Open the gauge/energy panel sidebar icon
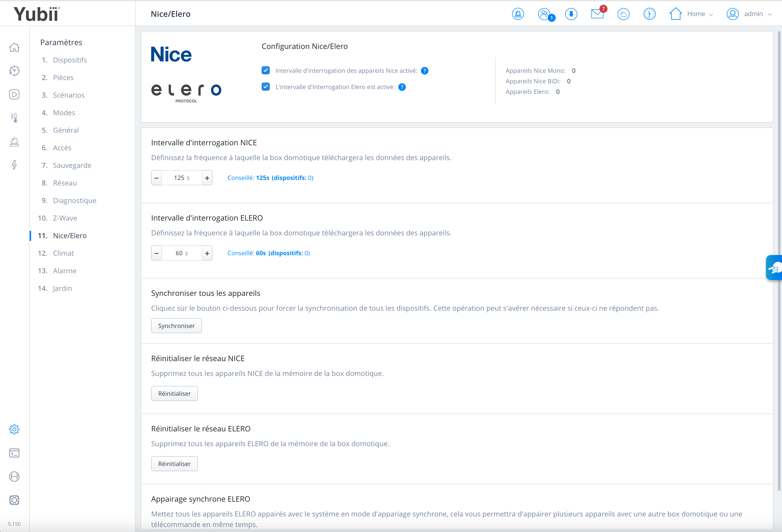The height and width of the screenshot is (532, 782). (x=14, y=71)
